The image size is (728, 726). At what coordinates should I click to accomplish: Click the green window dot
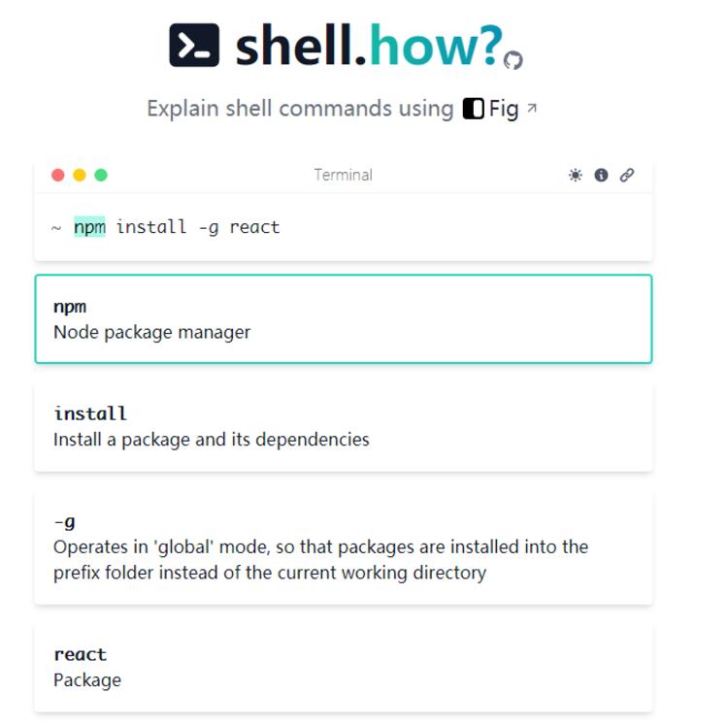[x=101, y=175]
